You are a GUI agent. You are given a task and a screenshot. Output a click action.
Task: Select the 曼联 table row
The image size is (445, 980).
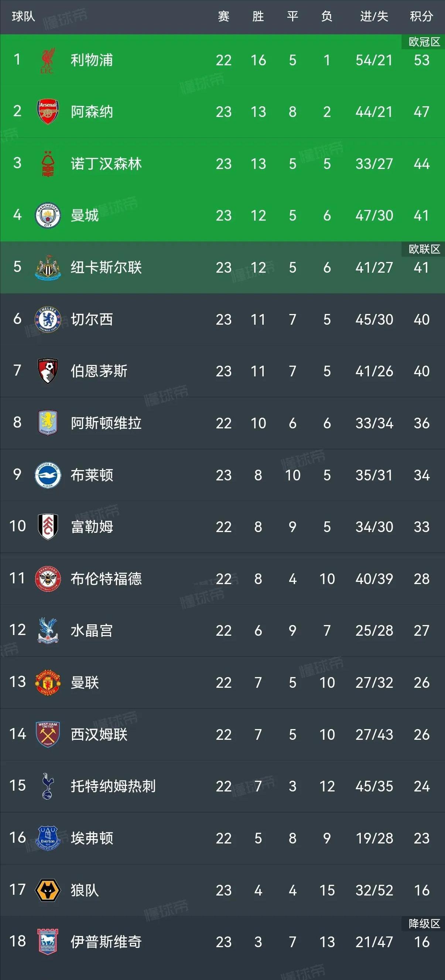[222, 683]
